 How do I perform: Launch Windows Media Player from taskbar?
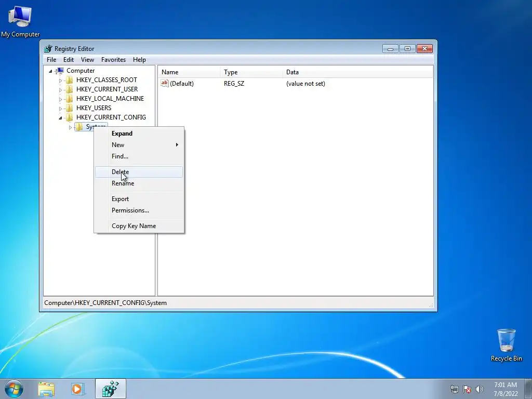click(77, 389)
